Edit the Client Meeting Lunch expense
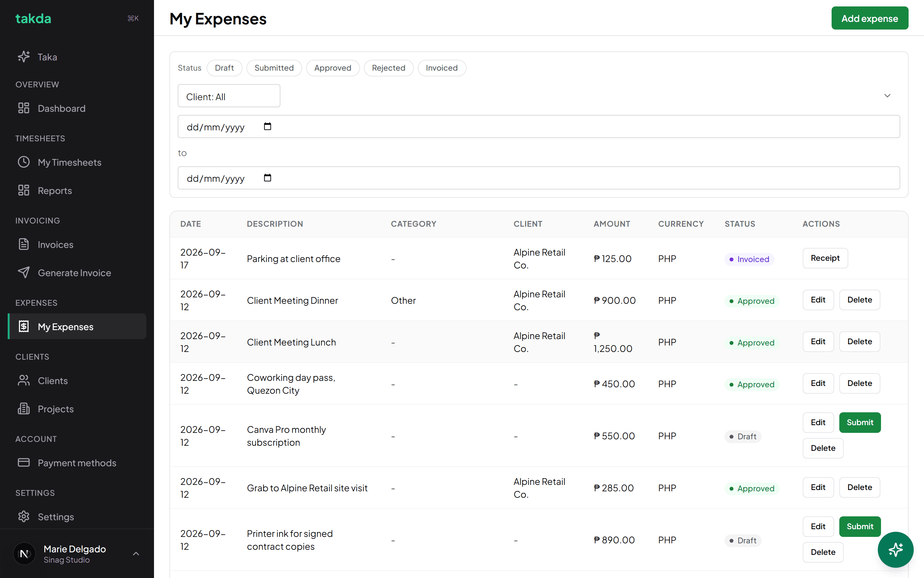924x578 pixels. click(818, 341)
